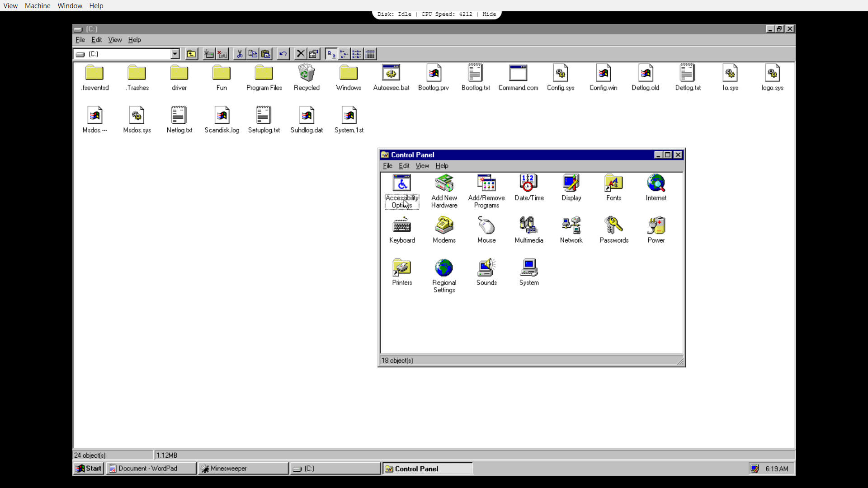This screenshot has height=488, width=868.
Task: Open Edit menu in (C:) window
Action: 96,40
